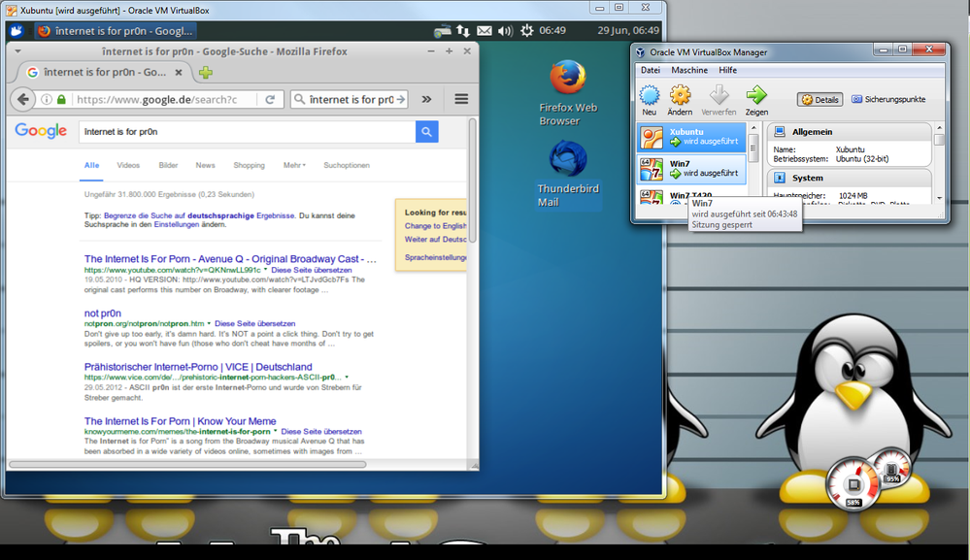
Task: Select the Thunderbird Mail desktop icon
Action: pos(568,175)
